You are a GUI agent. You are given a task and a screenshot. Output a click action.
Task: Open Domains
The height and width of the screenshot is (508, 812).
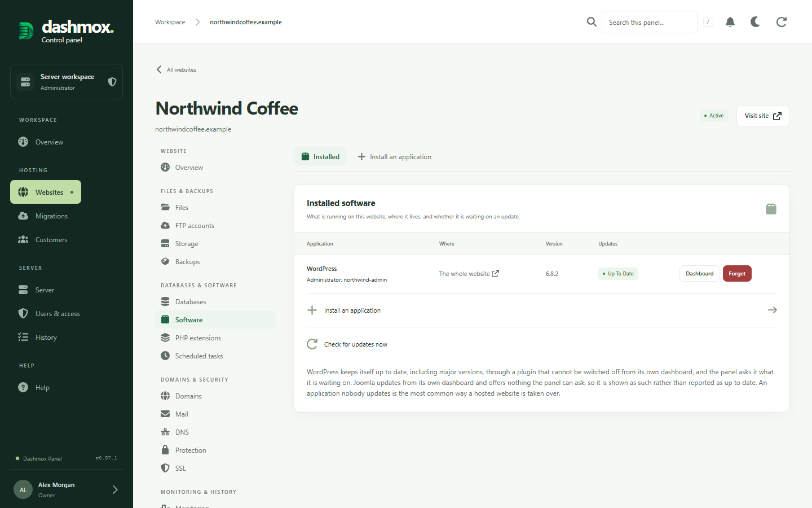tap(215, 396)
